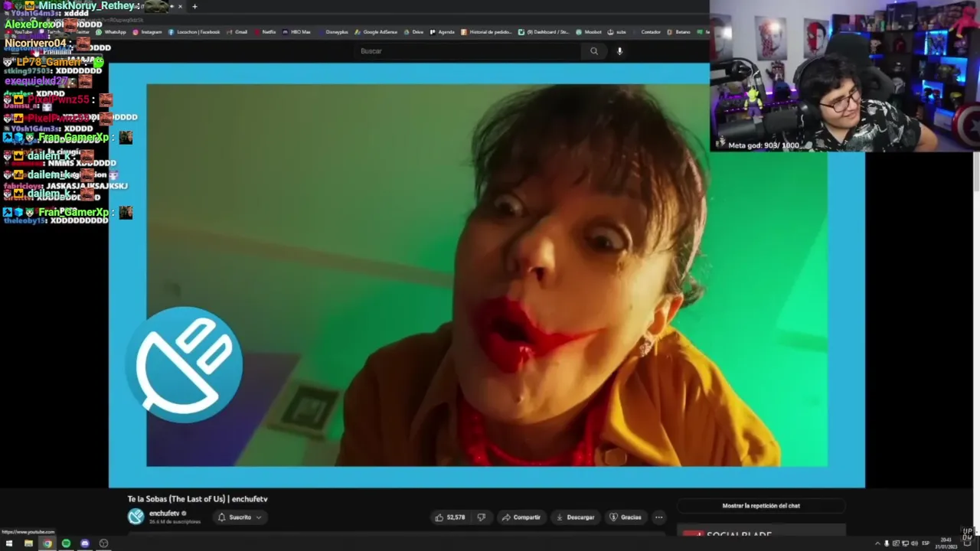This screenshot has width=980, height=551.
Task: Click the taskbar clock and date
Action: [x=946, y=543]
